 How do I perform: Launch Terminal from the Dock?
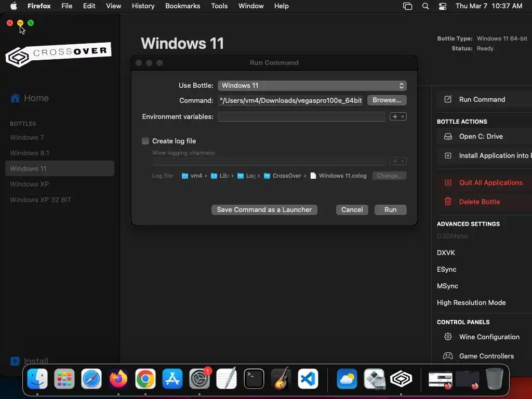(254, 379)
